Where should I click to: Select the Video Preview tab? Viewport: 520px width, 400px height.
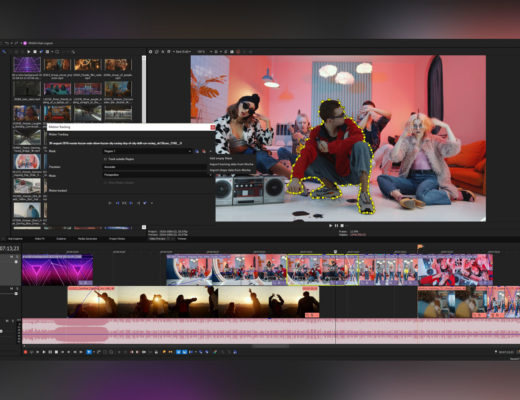click(x=157, y=239)
